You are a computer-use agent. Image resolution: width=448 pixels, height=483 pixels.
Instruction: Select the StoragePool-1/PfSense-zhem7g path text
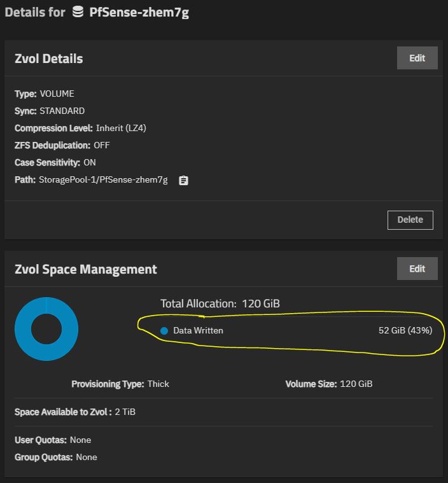click(103, 180)
